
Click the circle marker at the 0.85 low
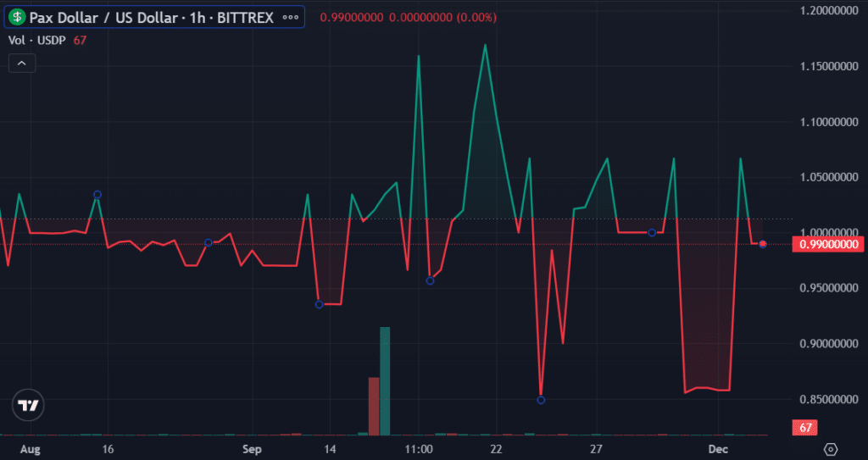pyautogui.click(x=541, y=400)
